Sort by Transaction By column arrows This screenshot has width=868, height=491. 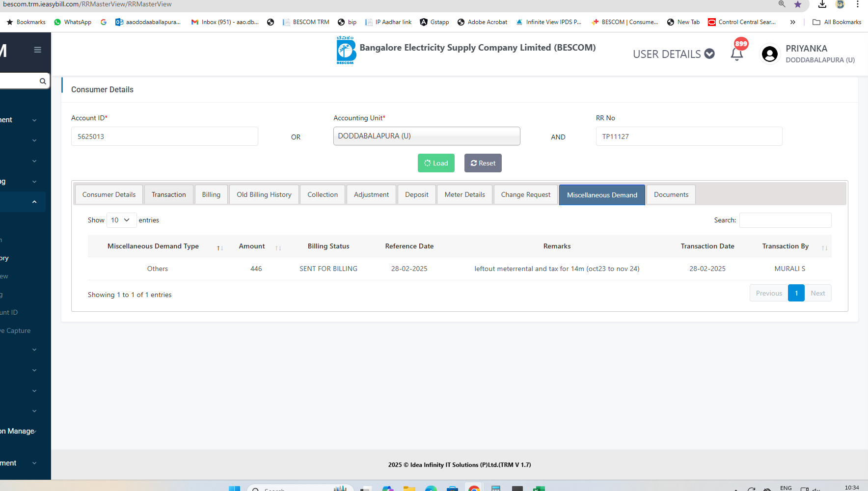tap(825, 248)
